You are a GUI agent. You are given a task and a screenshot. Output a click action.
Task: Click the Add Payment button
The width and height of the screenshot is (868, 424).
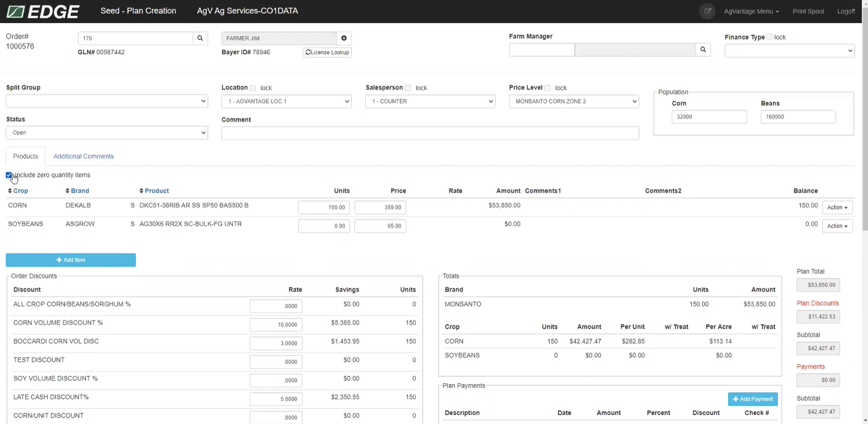(x=753, y=399)
